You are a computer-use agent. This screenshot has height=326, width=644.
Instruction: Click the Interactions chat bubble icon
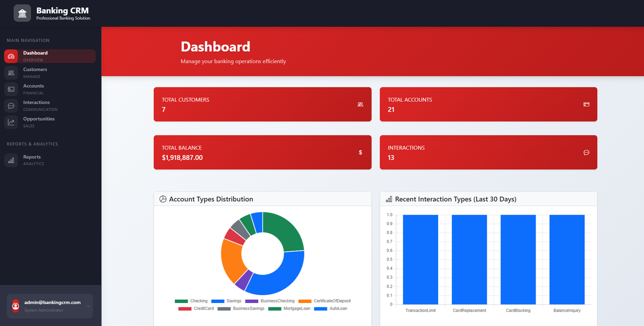(x=11, y=106)
